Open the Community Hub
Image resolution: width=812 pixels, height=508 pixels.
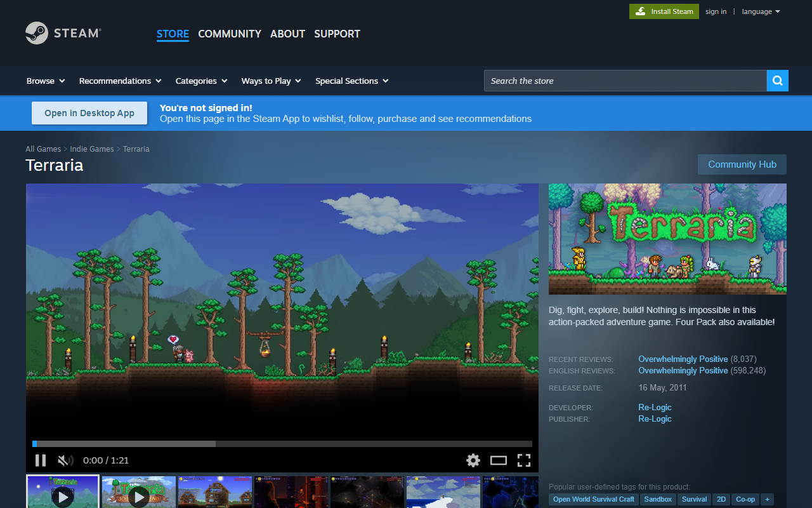742,164
